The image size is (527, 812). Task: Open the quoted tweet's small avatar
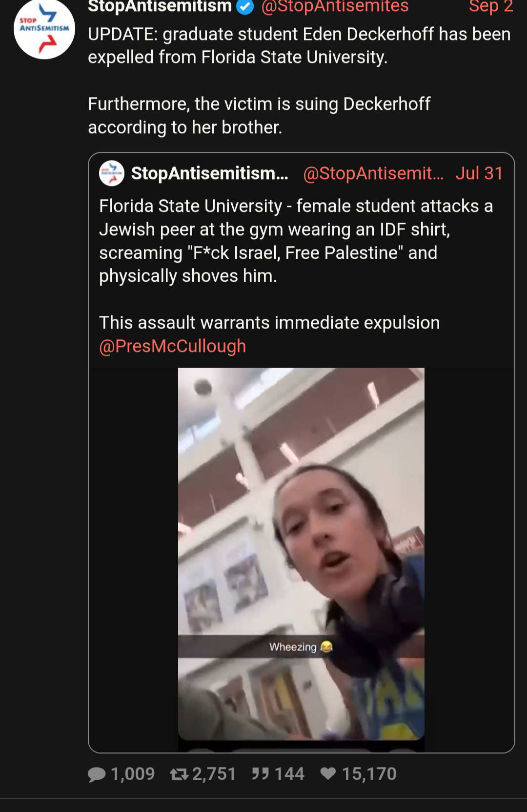112,173
